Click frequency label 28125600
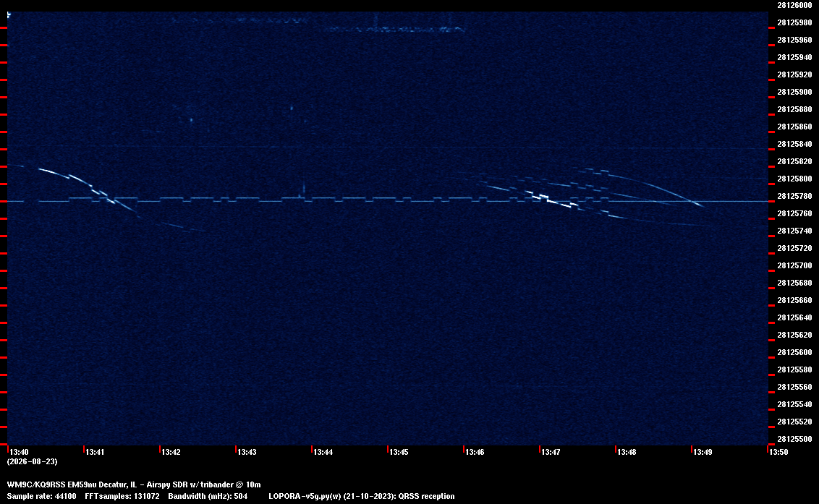The image size is (819, 504). point(794,352)
